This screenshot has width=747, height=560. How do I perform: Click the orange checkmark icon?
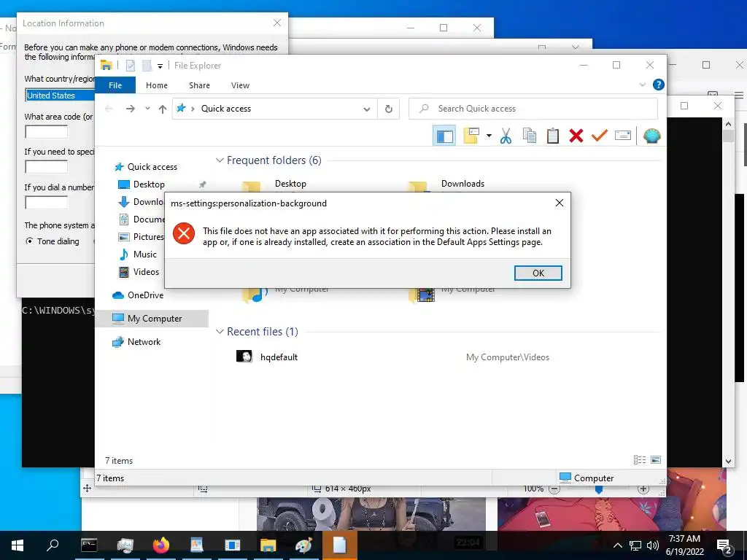(600, 136)
